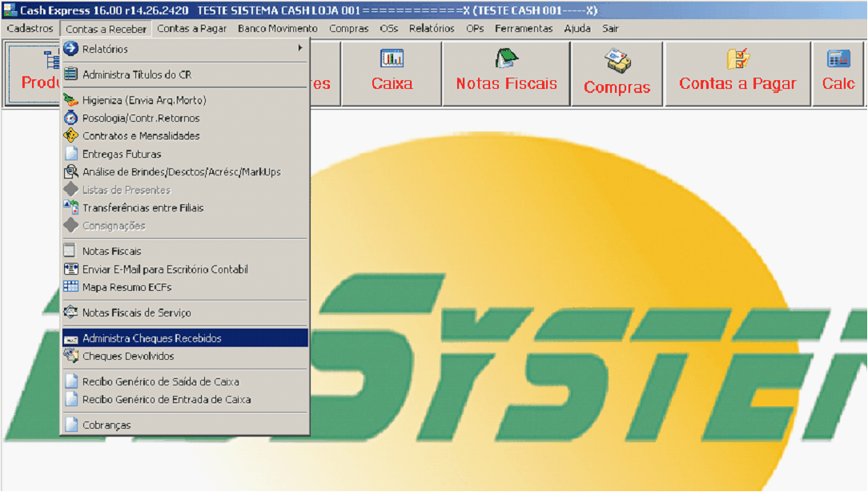Select Cobranças menu item

pos(106,425)
